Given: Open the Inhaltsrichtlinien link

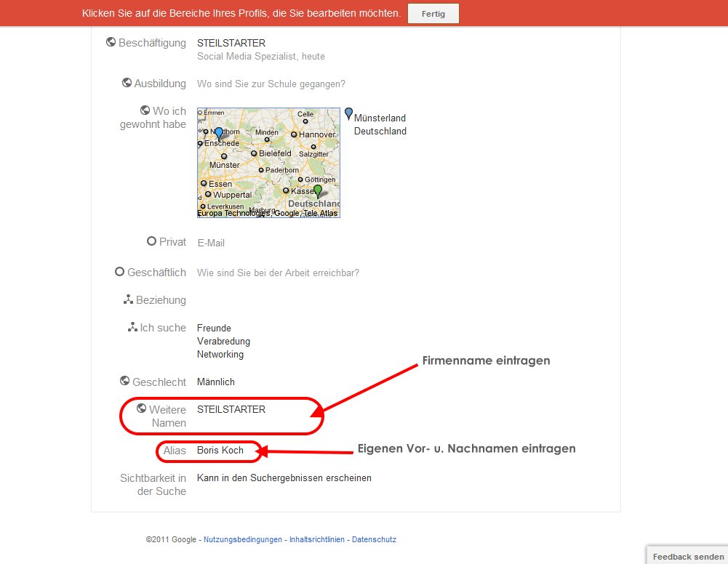Looking at the screenshot, I should [x=317, y=539].
